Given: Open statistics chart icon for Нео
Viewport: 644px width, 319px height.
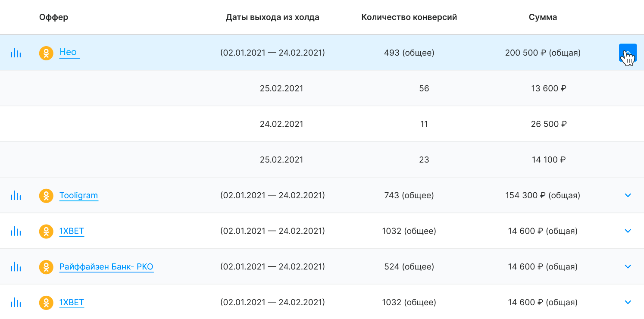Looking at the screenshot, I should pos(16,53).
